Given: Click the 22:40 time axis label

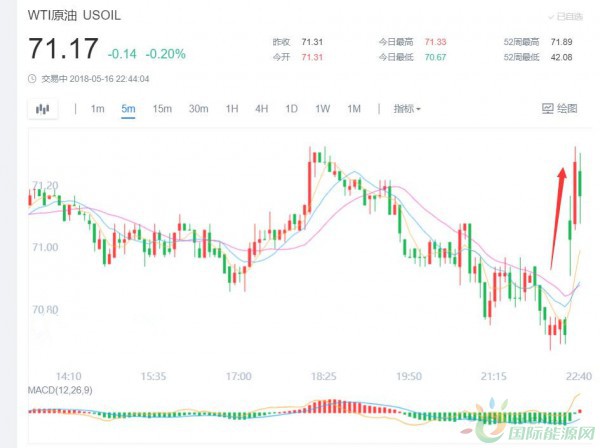Looking at the screenshot, I should (x=576, y=376).
